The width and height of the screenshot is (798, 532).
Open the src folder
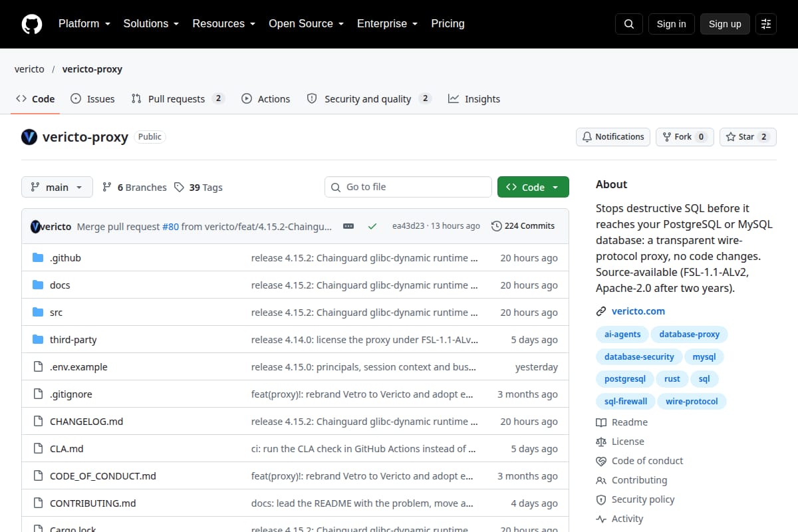tap(56, 313)
